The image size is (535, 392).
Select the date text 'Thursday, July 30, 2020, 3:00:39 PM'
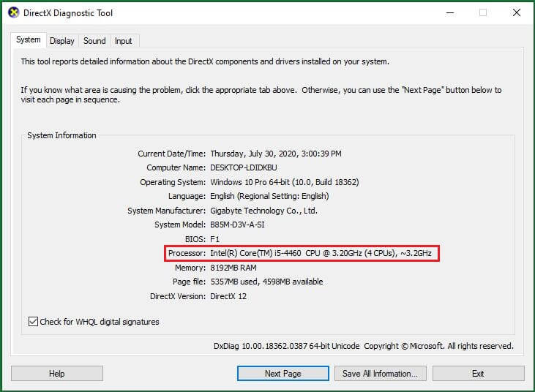point(276,154)
